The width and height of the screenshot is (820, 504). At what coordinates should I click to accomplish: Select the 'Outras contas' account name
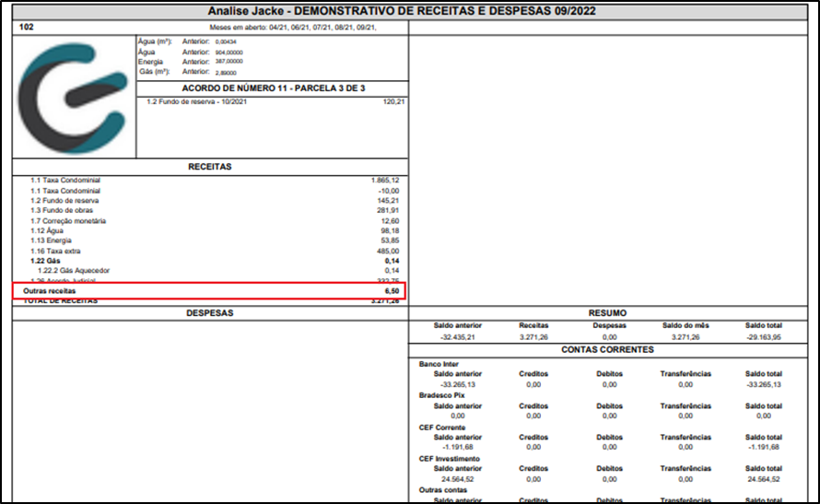coord(443,490)
